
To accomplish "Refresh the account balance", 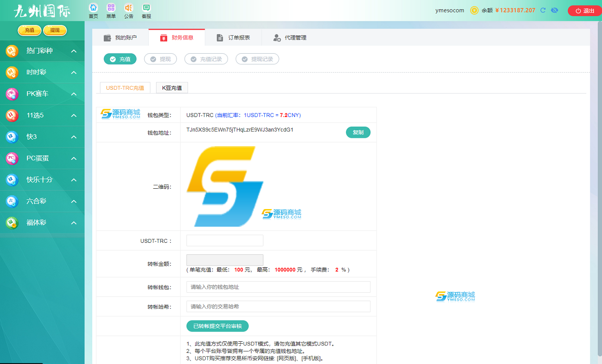I will point(543,10).
